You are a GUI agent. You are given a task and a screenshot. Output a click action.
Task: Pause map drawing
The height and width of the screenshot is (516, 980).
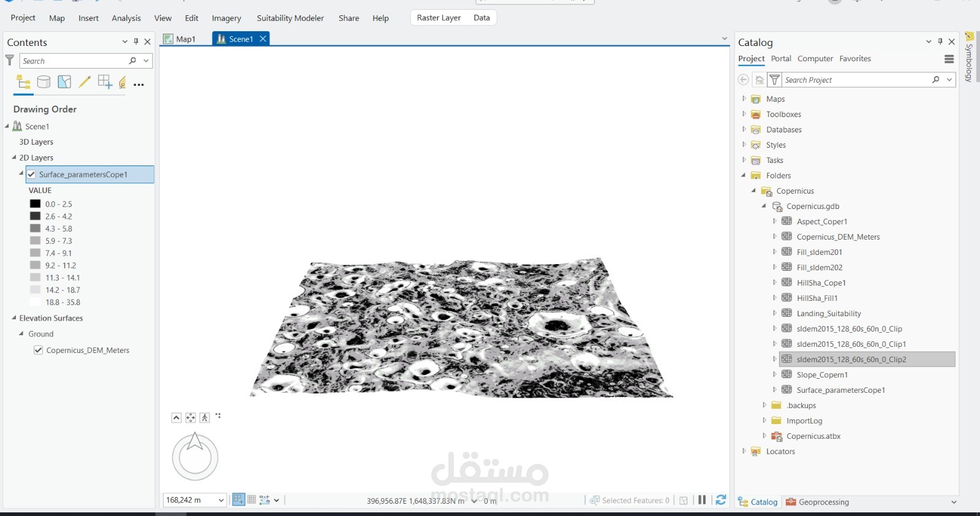click(x=702, y=500)
